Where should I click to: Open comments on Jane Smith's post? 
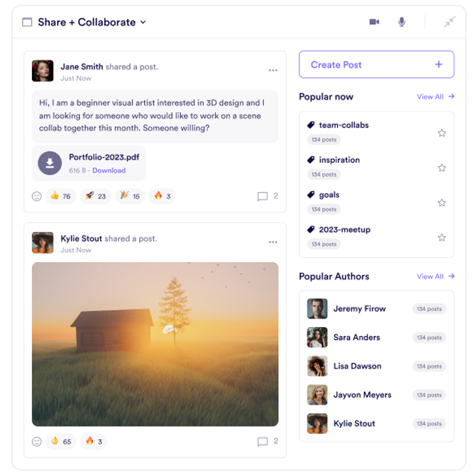coord(263,196)
